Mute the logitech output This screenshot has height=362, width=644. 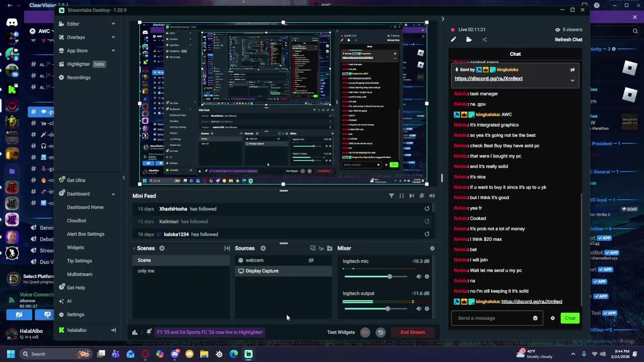point(419,309)
